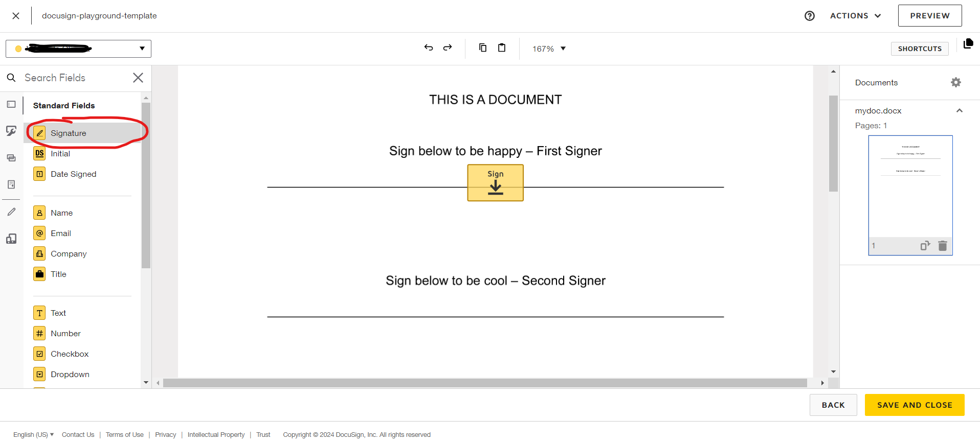Open the merge fields sidebar icon

coord(11,158)
